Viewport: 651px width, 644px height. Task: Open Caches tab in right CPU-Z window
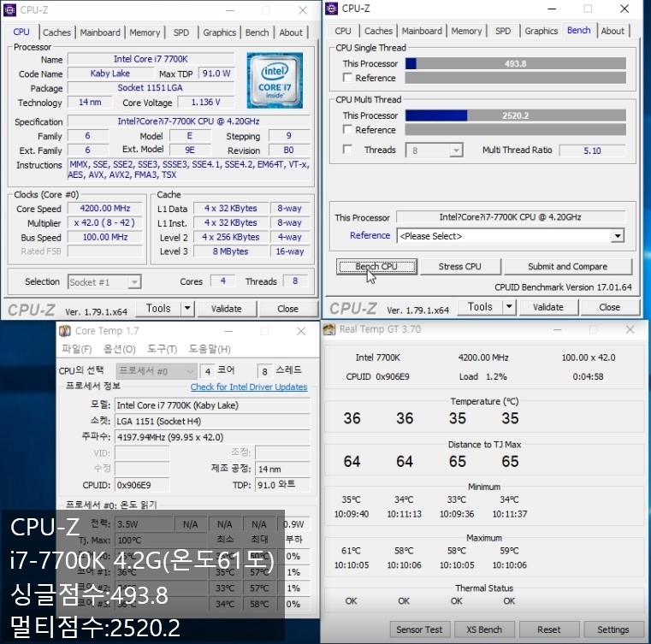379,31
